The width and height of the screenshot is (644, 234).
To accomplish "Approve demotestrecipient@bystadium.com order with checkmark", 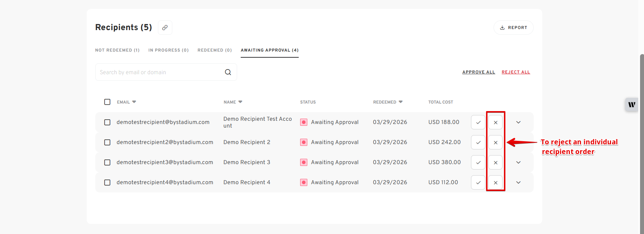I will 478,122.
